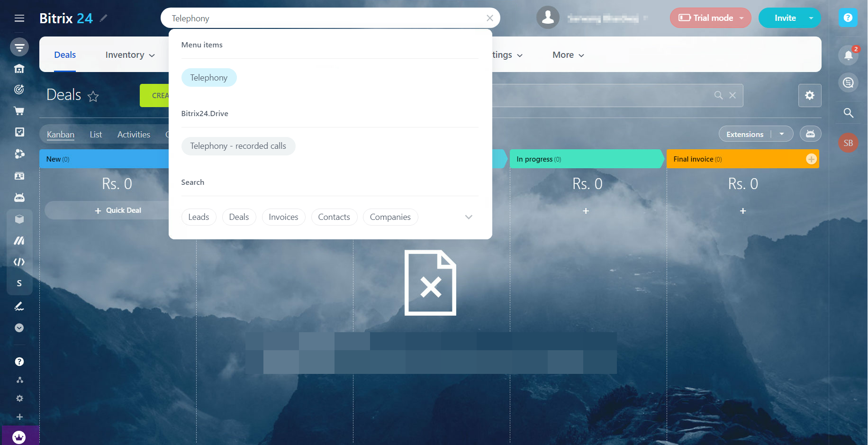Open the user profile avatar
The height and width of the screenshot is (445, 868).
tap(548, 18)
